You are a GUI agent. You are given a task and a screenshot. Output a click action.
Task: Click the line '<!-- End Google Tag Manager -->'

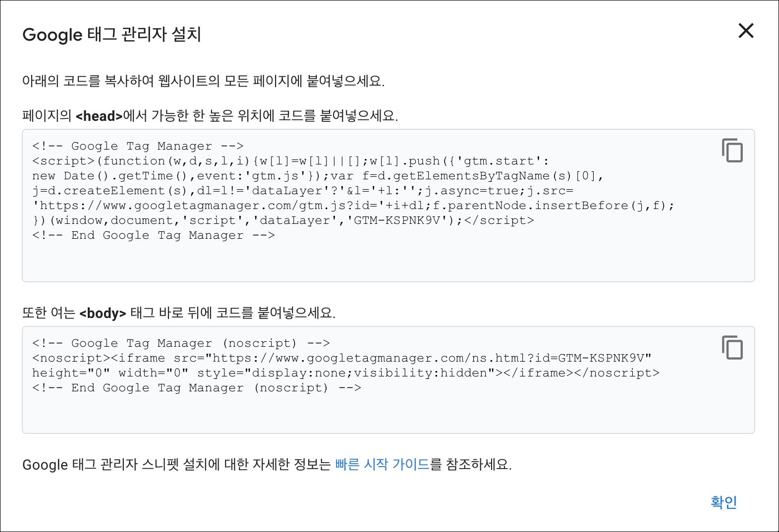coord(153,235)
